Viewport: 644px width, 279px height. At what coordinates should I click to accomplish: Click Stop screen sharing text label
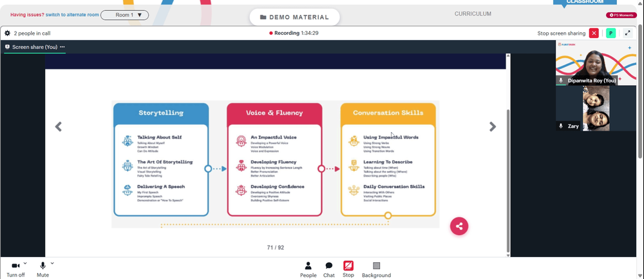(561, 34)
